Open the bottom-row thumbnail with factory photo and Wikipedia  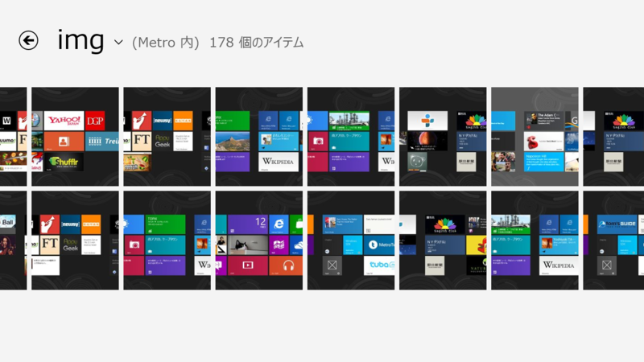coord(535,240)
